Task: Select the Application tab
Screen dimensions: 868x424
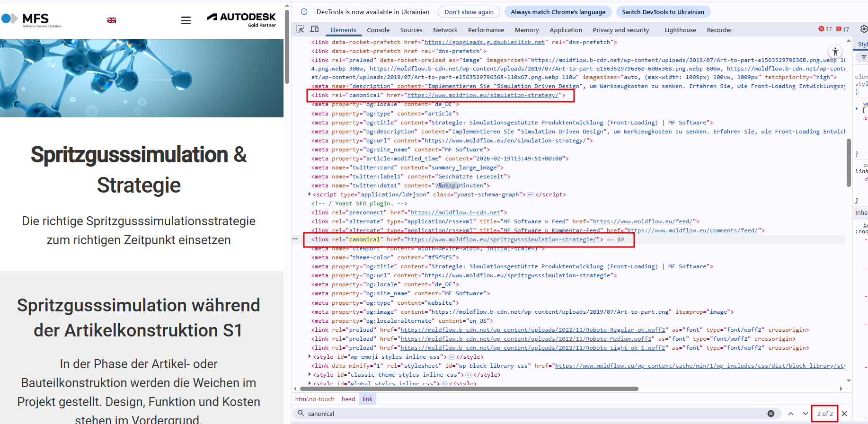Action: 566,30
